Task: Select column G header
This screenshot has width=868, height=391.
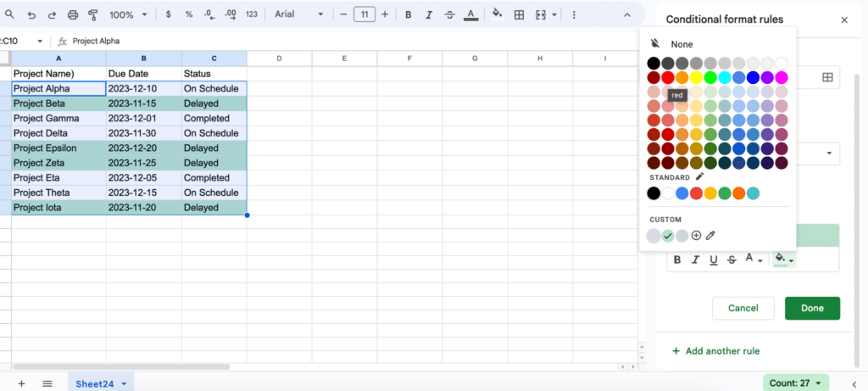Action: point(475,59)
